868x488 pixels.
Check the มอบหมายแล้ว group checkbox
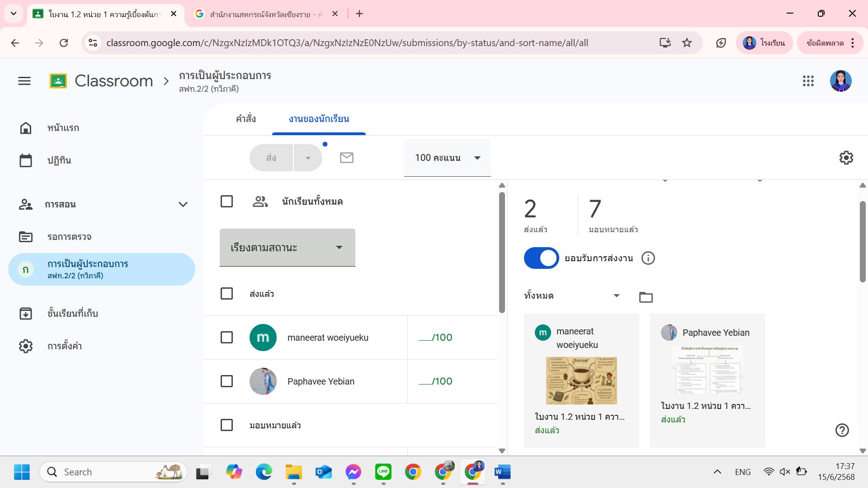tap(226, 425)
